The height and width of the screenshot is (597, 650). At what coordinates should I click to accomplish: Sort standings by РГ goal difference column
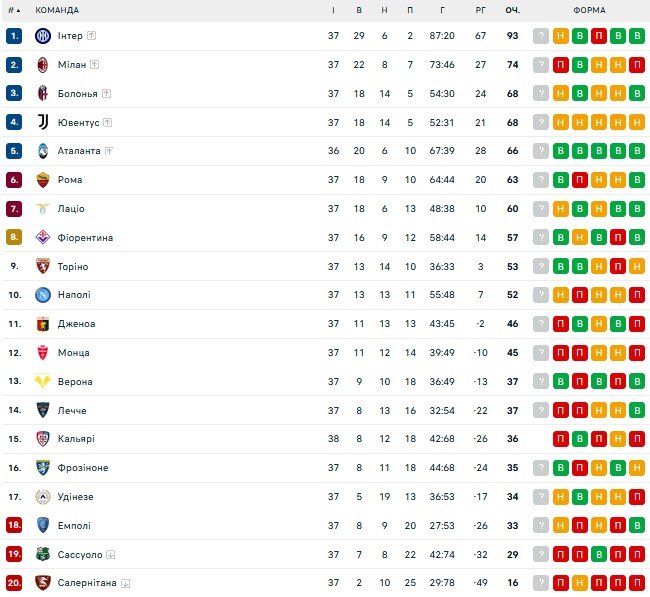pos(480,10)
